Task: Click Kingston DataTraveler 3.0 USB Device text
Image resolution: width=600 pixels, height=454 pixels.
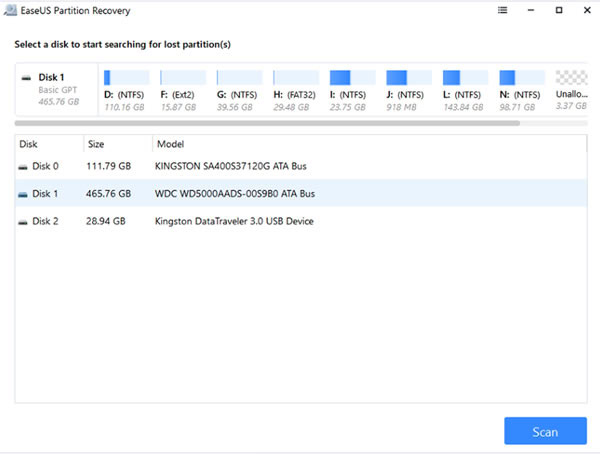Action: coord(234,221)
